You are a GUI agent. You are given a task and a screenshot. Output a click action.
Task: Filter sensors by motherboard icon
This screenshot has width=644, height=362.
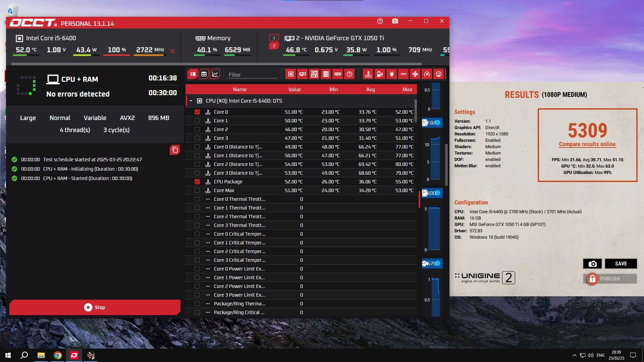point(314,74)
